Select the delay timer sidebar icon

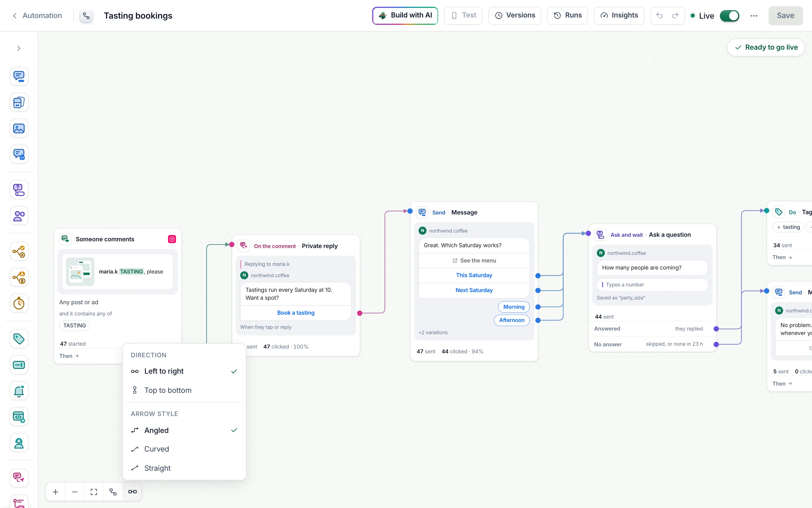(x=19, y=303)
